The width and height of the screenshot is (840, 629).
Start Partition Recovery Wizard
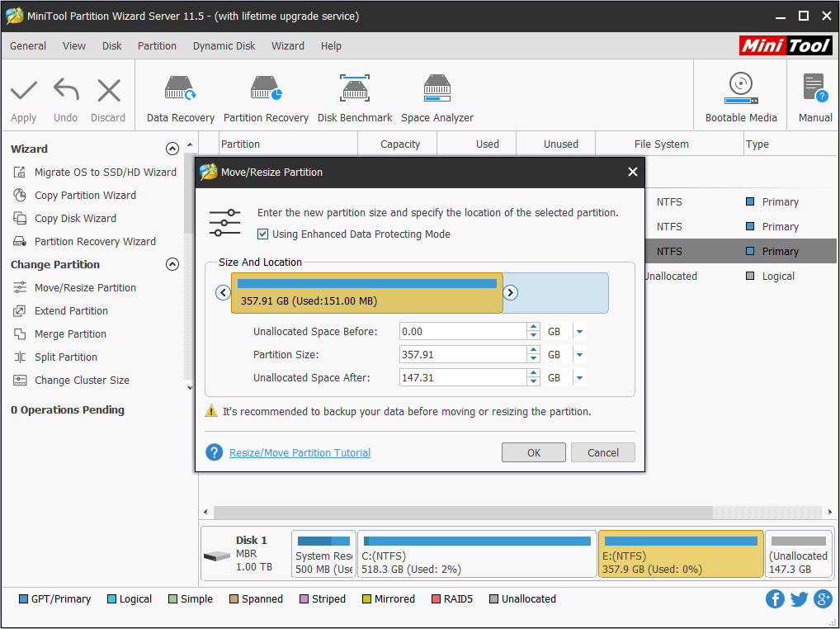click(x=85, y=241)
